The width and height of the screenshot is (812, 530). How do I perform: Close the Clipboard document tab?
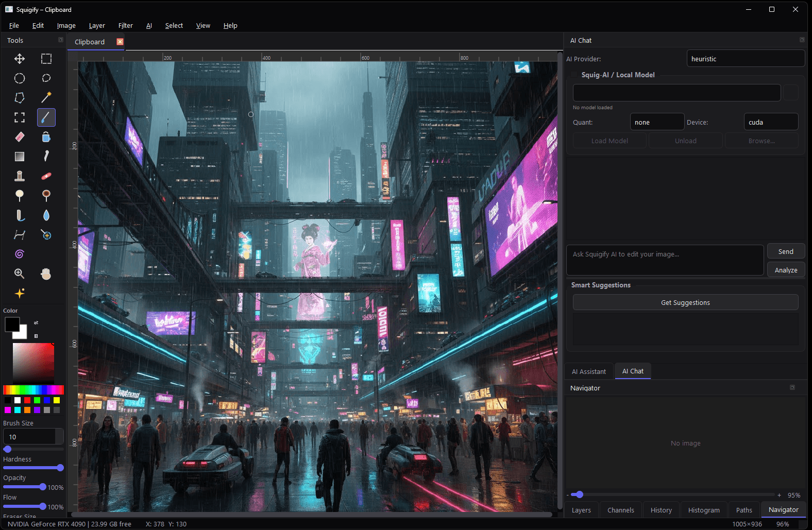(x=120, y=42)
